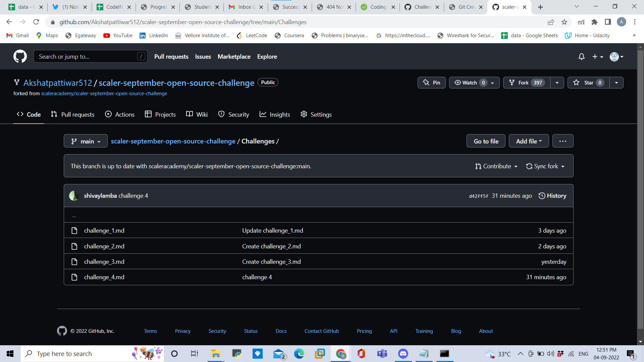Click the repository visibility fork symbol near Akshatpattiwar512
This screenshot has height=362, width=644.
tap(16, 82)
